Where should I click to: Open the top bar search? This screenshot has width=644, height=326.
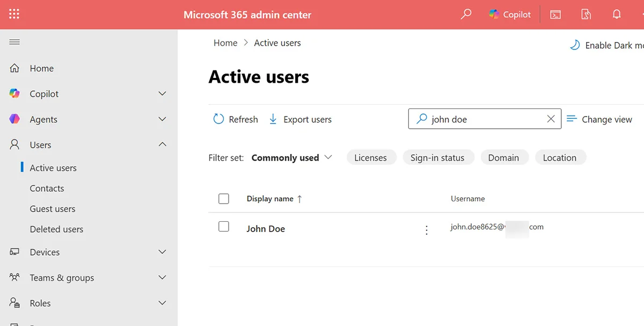(x=466, y=14)
